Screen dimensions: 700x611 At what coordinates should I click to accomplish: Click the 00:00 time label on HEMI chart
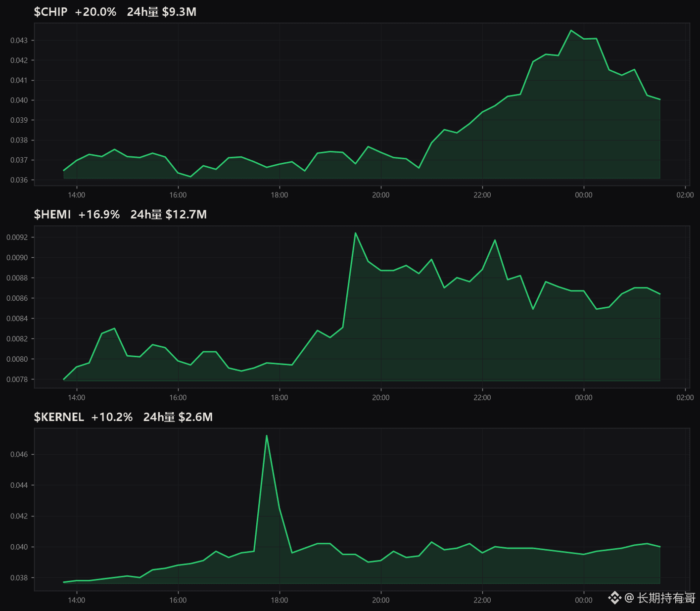pos(584,397)
